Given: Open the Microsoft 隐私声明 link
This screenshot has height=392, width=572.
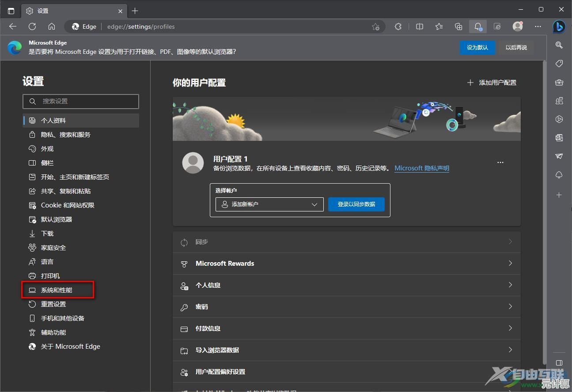Looking at the screenshot, I should (421, 168).
